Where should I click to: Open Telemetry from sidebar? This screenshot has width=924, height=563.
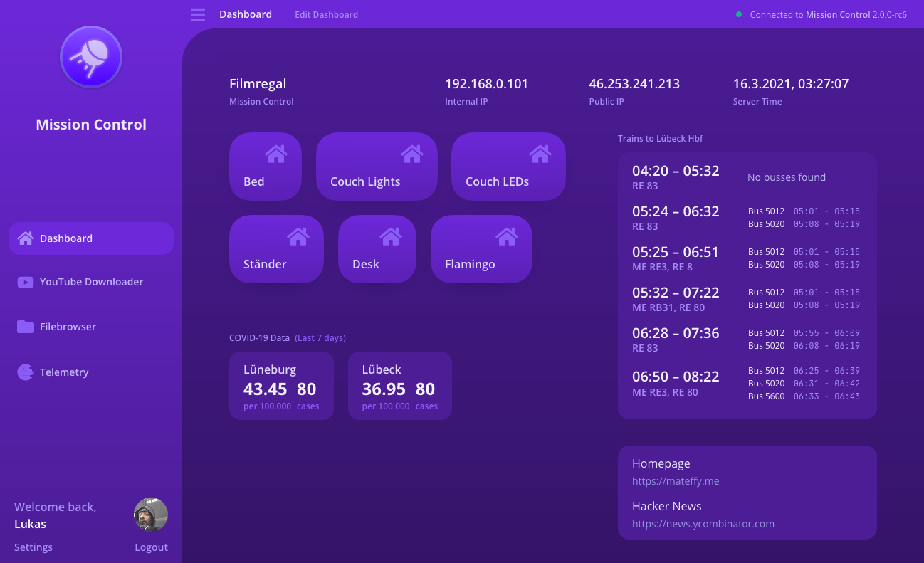(91, 372)
